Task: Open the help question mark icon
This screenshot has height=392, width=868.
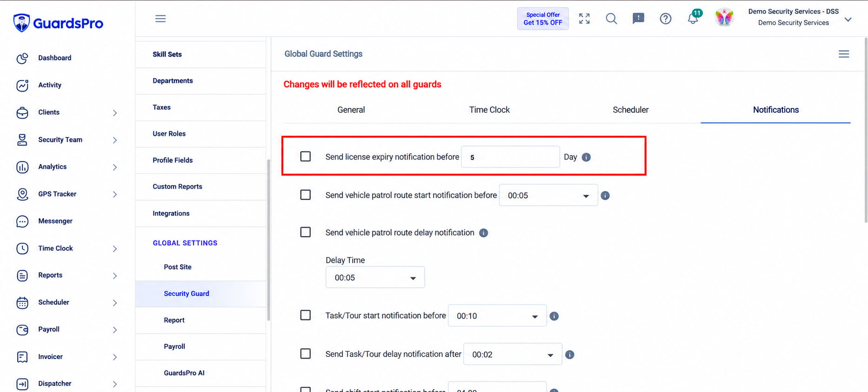Action: pyautogui.click(x=666, y=19)
